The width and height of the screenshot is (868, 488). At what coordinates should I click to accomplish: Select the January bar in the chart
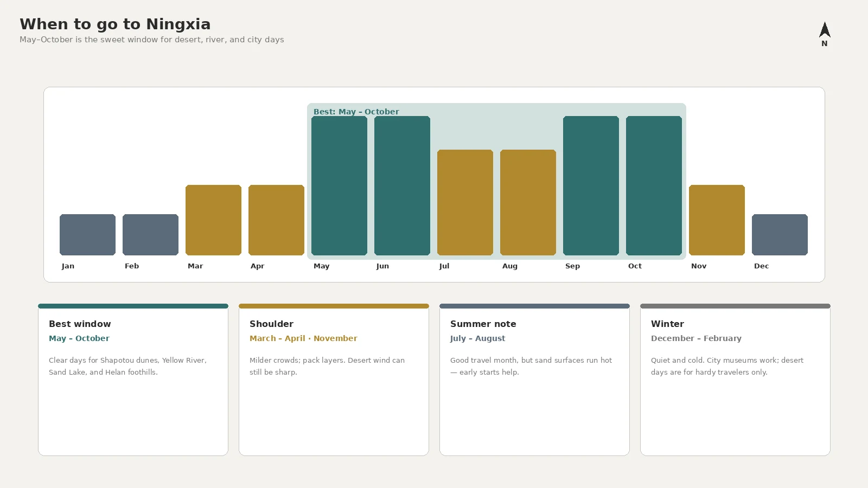[x=87, y=235]
